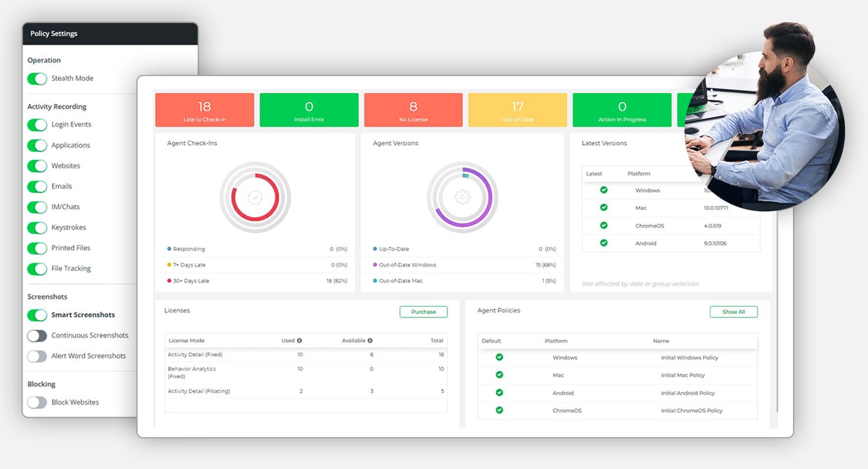Viewport: 868px width, 469px height.
Task: Click the Responding legend blue dot
Action: coord(169,249)
